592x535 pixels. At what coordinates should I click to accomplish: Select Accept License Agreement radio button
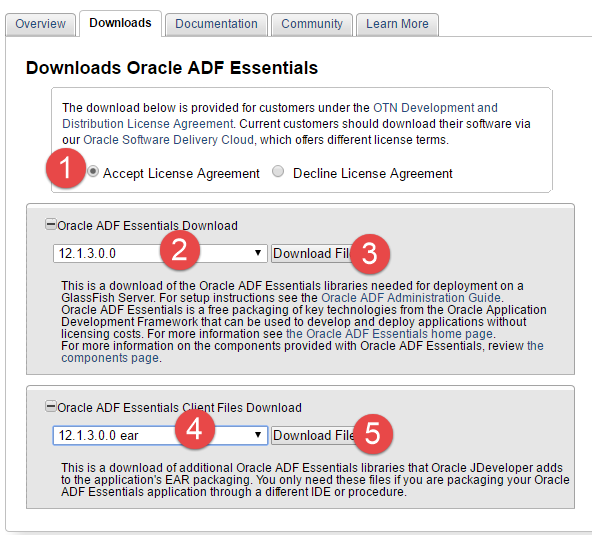pos(92,172)
